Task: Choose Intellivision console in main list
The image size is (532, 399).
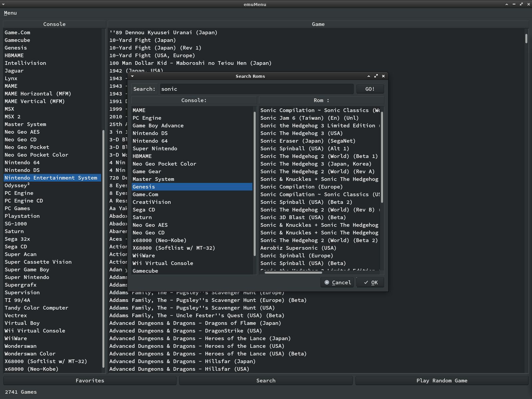Action: click(52, 63)
